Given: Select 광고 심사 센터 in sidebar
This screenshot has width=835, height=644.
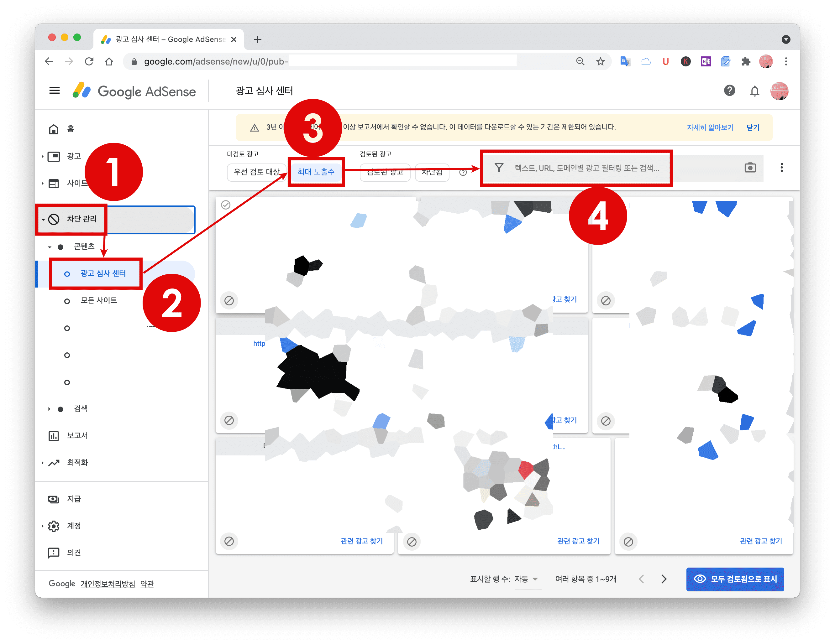Looking at the screenshot, I should coord(103,273).
